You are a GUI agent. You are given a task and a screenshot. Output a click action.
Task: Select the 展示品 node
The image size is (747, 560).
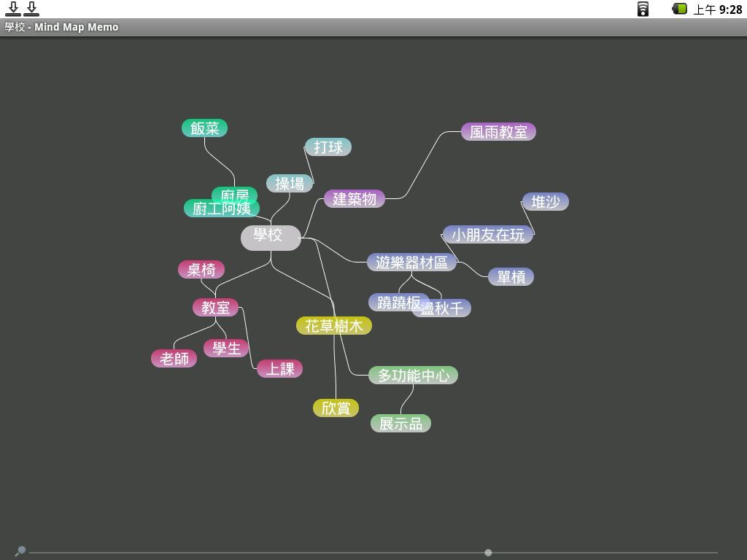coord(400,424)
